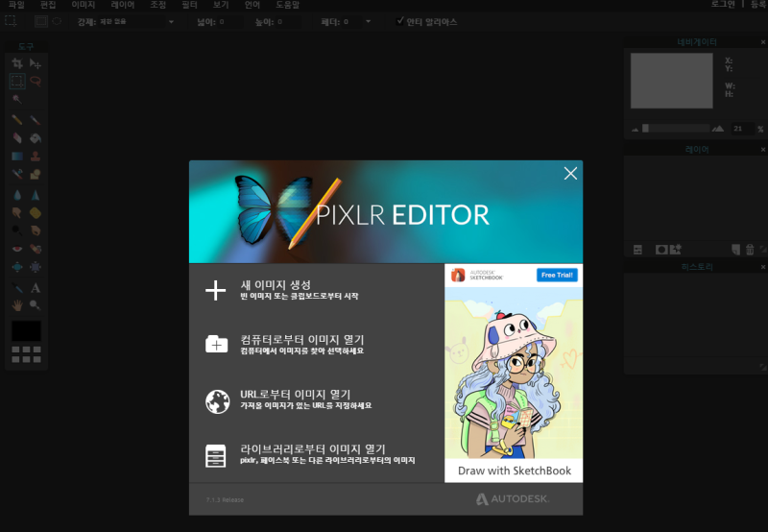The height and width of the screenshot is (532, 768).
Task: Click the navigator zoom slider
Action: [676, 129]
